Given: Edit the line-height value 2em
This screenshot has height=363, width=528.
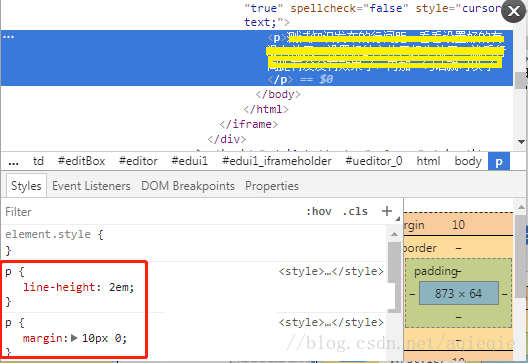Looking at the screenshot, I should pyautogui.click(x=119, y=287).
